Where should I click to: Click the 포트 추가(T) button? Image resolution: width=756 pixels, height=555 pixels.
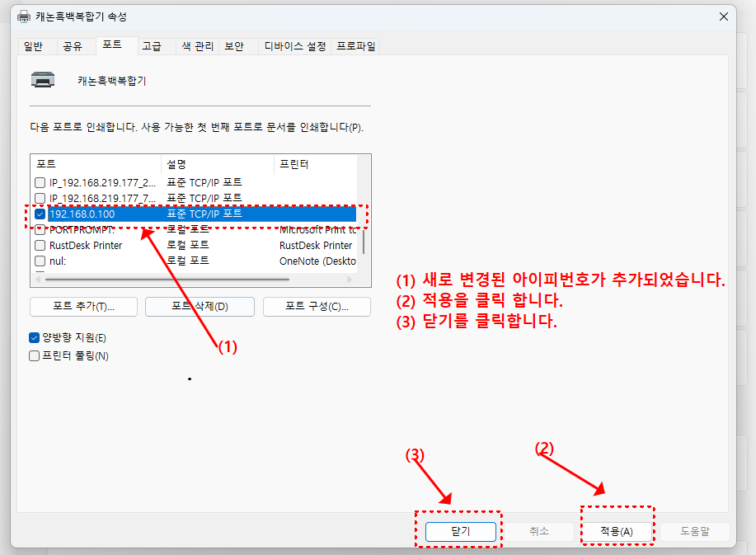83,306
